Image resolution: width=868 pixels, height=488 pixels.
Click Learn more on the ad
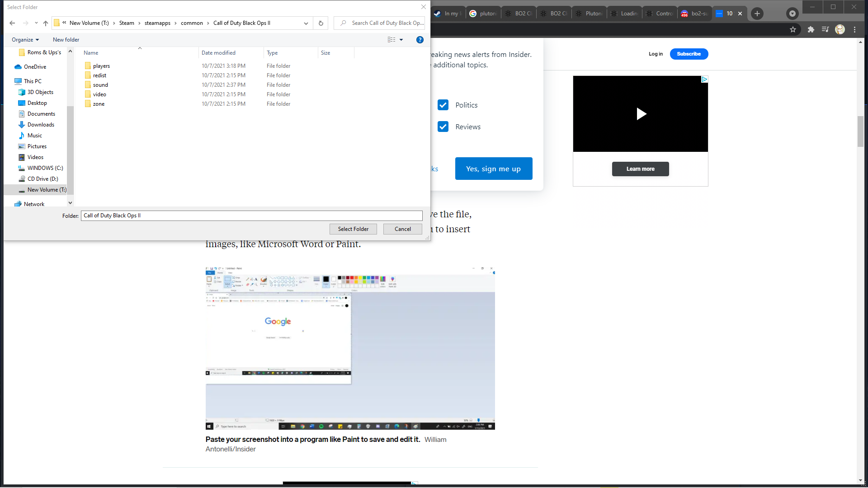640,169
